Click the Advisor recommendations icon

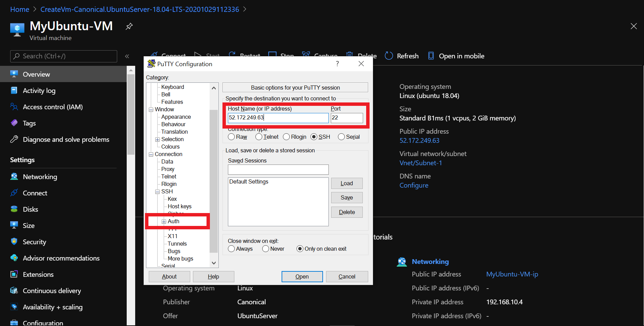[14, 258]
